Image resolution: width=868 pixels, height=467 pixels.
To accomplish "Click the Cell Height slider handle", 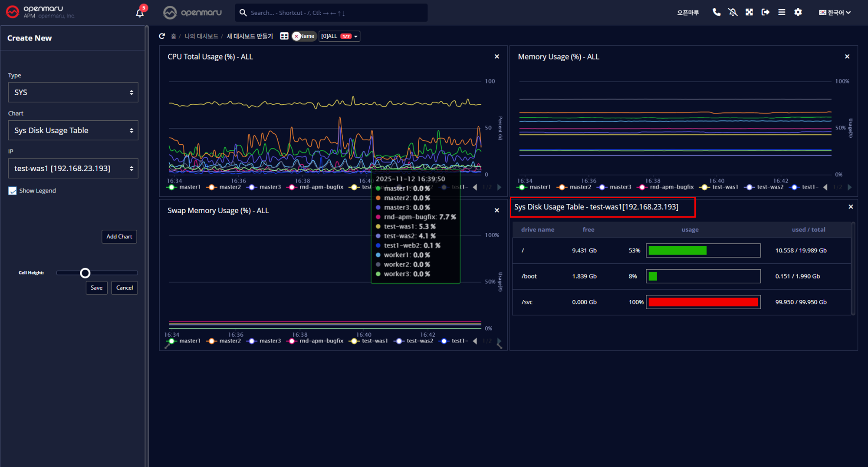I will tap(85, 273).
